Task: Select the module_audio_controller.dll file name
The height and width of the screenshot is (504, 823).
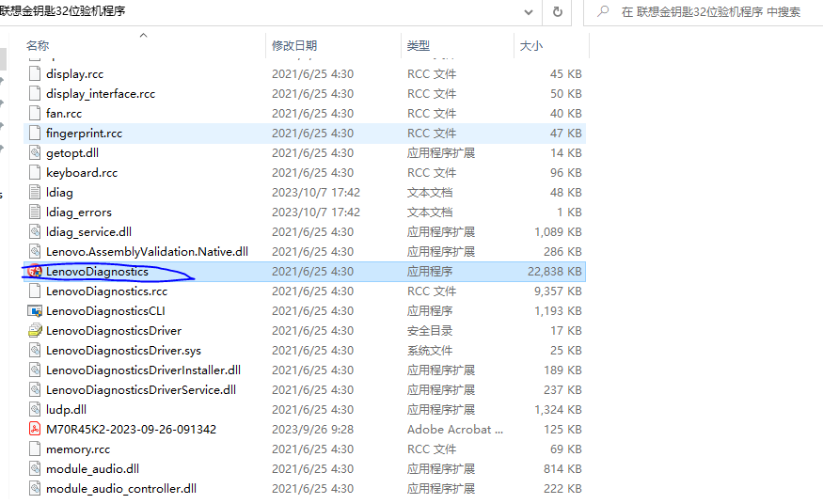Action: pyautogui.click(x=121, y=489)
